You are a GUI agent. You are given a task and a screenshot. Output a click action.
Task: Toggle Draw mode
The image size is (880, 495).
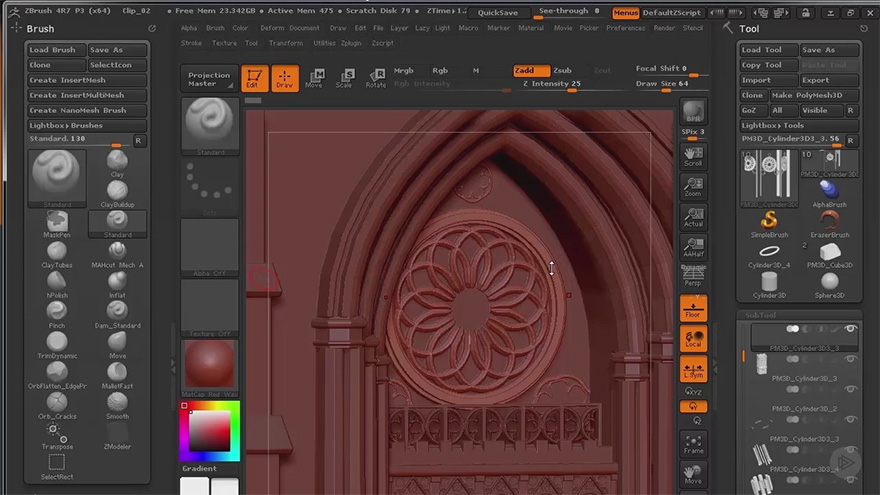[x=285, y=78]
